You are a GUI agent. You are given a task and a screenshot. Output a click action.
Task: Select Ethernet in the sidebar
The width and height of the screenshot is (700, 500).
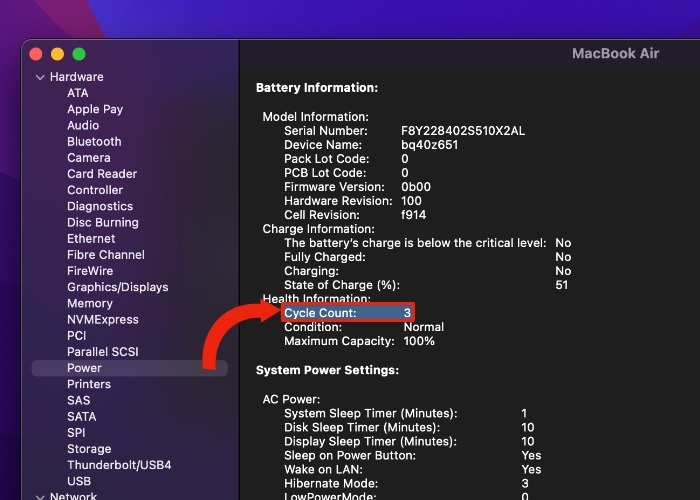(91, 239)
